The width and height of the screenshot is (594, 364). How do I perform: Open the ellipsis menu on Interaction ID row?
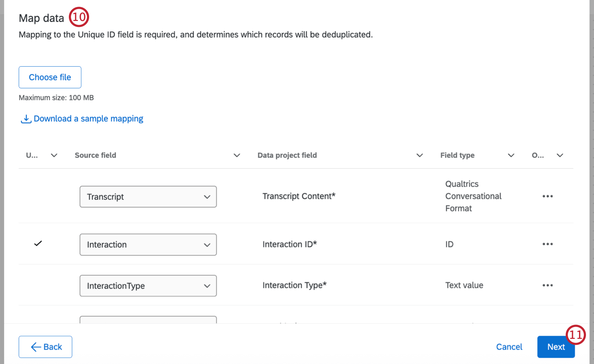point(548,244)
